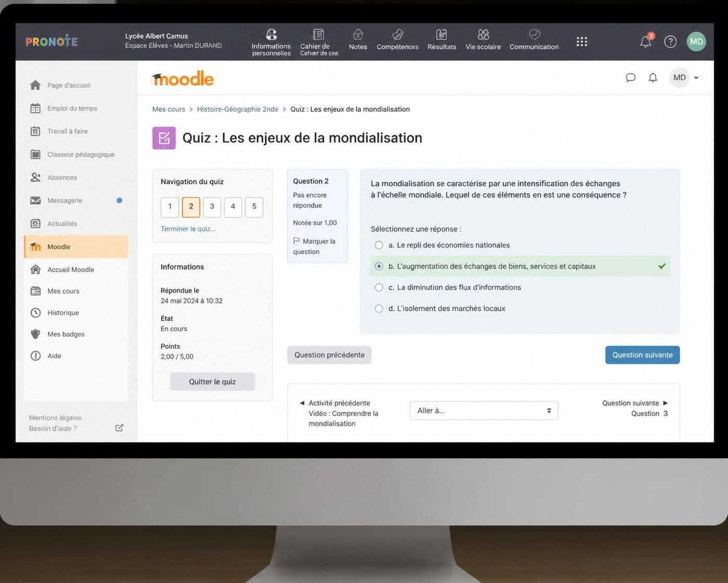This screenshot has width=728, height=583.
Task: Click the external link icon near Besoin d'aide
Action: (x=119, y=428)
